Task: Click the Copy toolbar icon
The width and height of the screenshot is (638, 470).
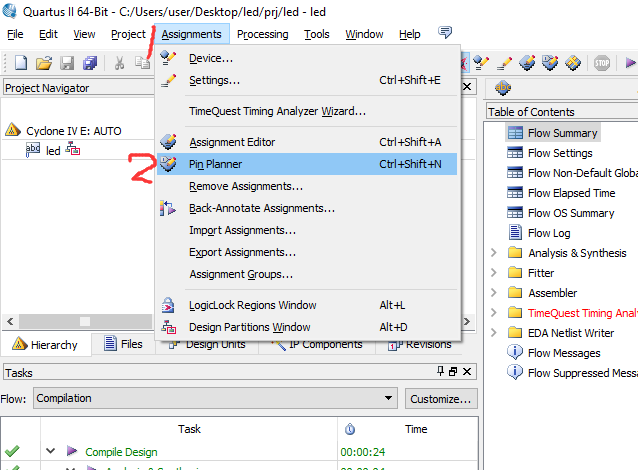Action: point(142,63)
